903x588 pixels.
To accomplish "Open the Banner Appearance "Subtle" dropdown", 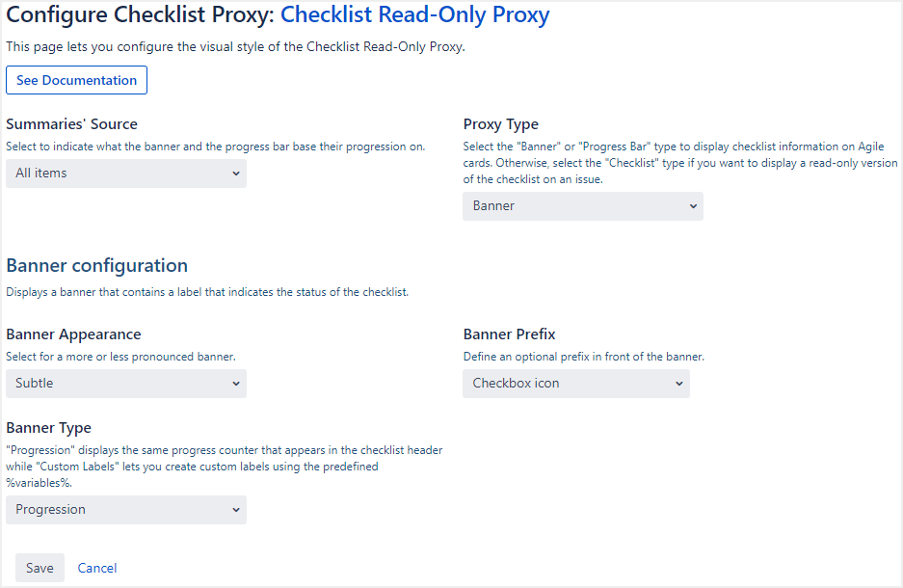I will [x=125, y=384].
